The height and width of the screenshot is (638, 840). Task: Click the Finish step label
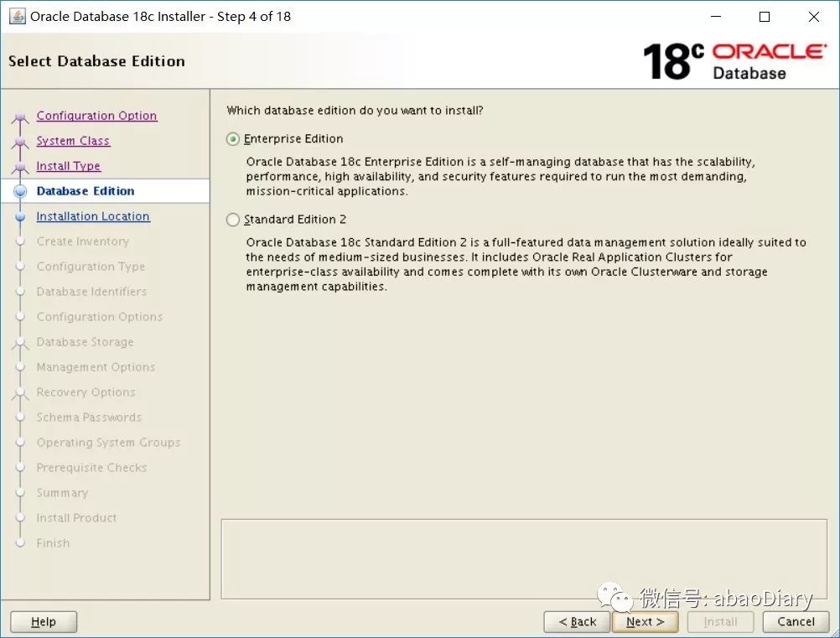point(53,544)
